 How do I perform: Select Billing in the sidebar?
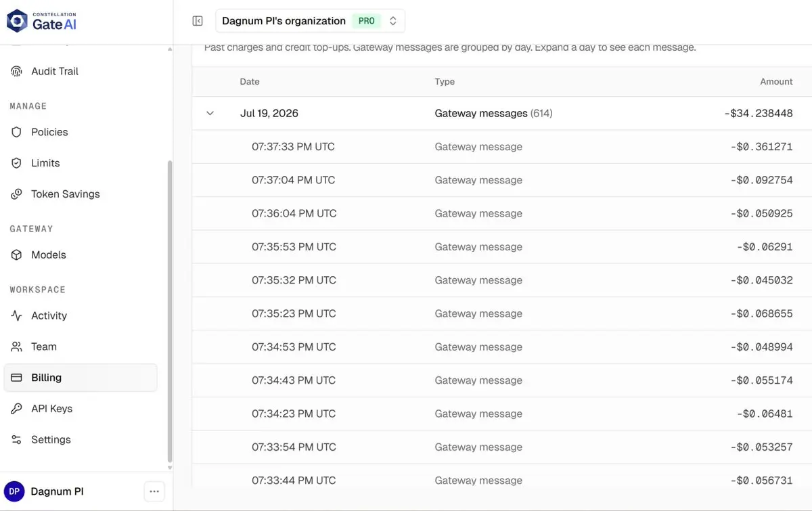(81, 378)
